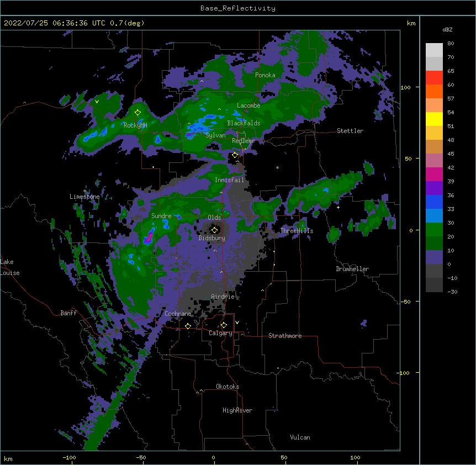Click the yellow diamond marker below RedDeer

point(235,155)
